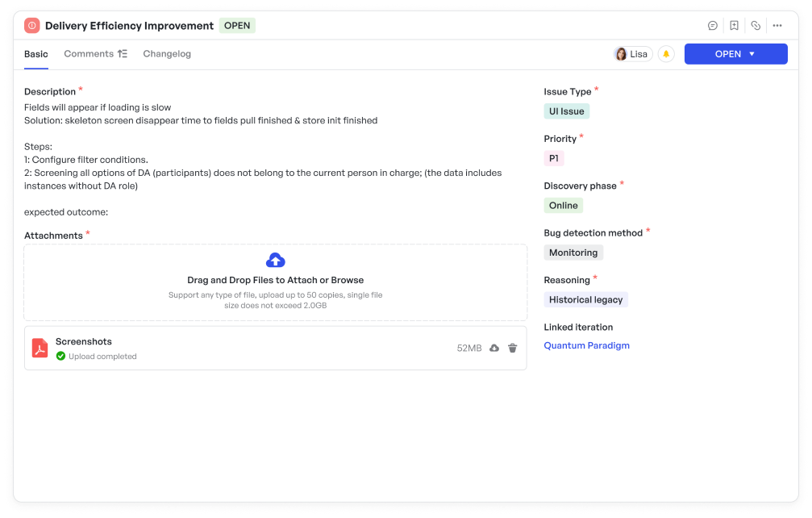Open the comment bubble icon in header
This screenshot has width=812, height=518.
click(x=713, y=26)
